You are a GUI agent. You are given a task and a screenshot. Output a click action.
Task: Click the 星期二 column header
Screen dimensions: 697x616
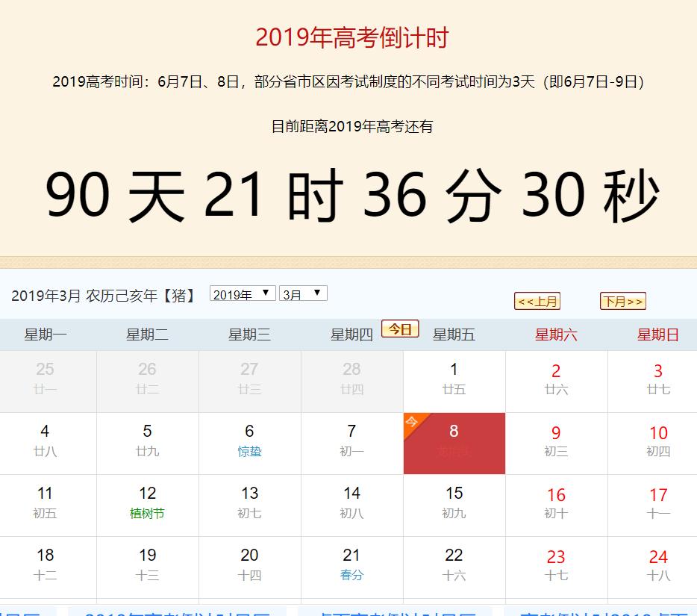148,335
